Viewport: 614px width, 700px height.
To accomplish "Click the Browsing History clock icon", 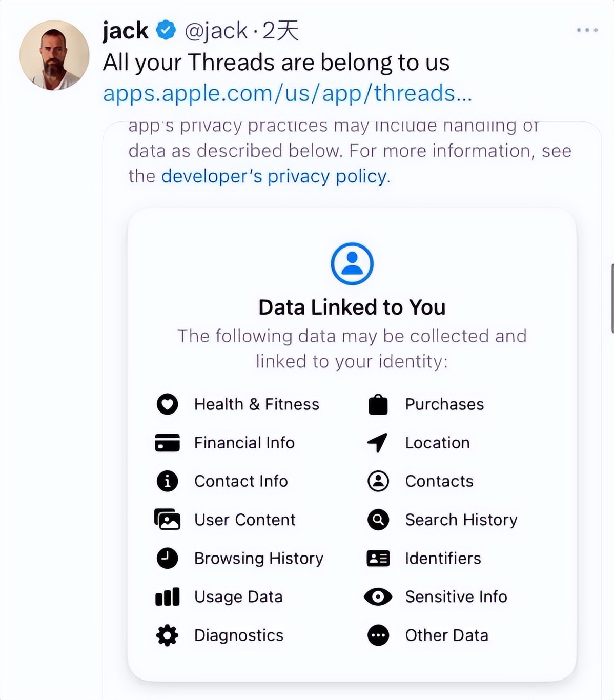I will point(167,558).
